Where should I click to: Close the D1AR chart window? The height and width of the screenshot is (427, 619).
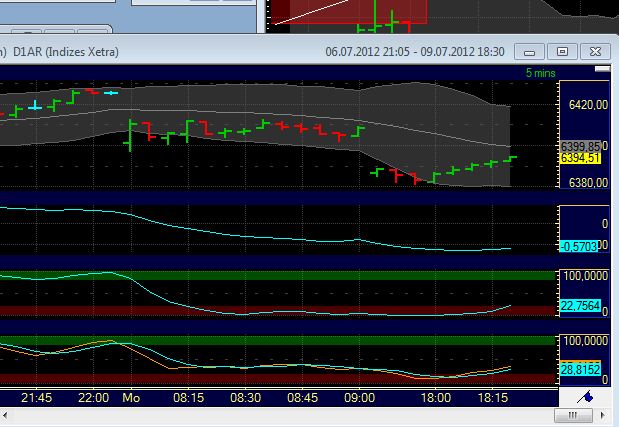click(595, 52)
